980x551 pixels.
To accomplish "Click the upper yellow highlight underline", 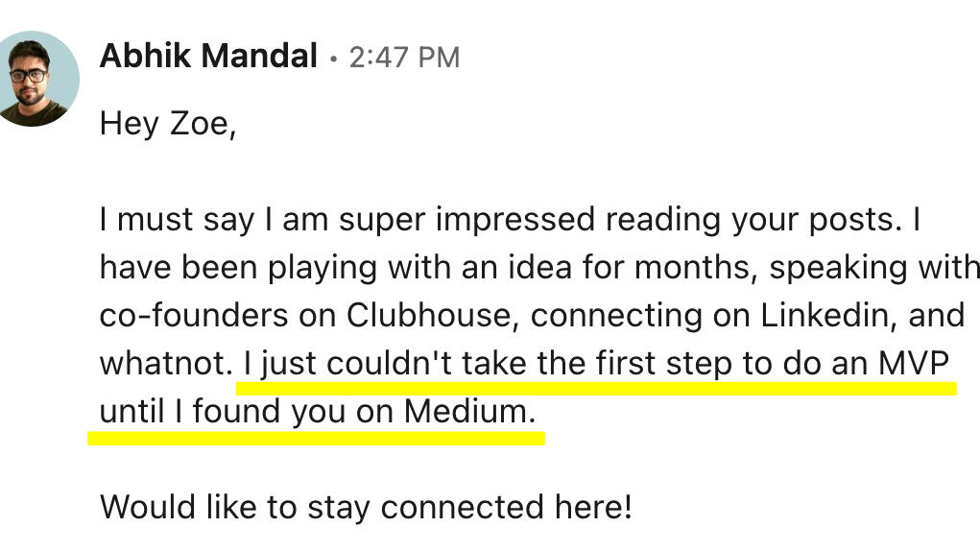I will 595,389.
